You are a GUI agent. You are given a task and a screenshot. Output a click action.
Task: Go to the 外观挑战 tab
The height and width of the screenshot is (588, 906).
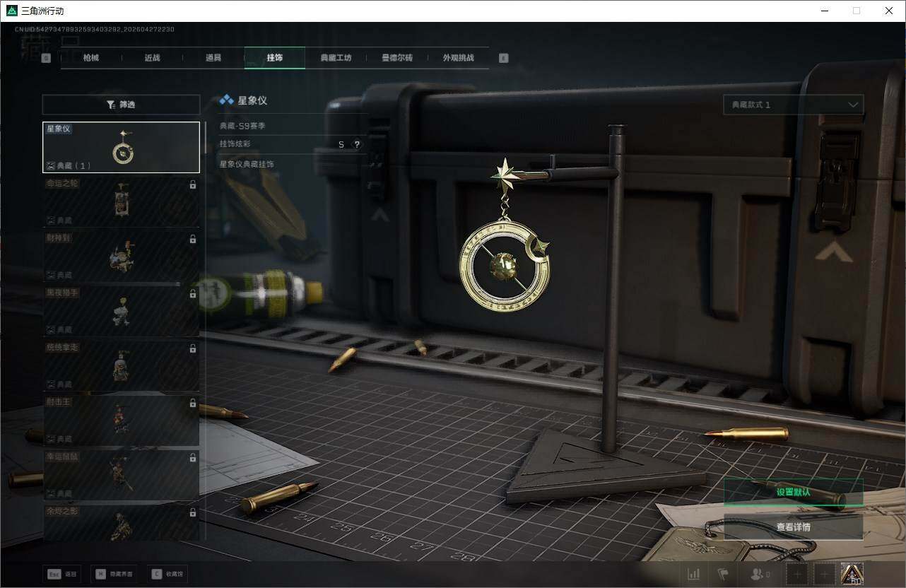point(458,58)
